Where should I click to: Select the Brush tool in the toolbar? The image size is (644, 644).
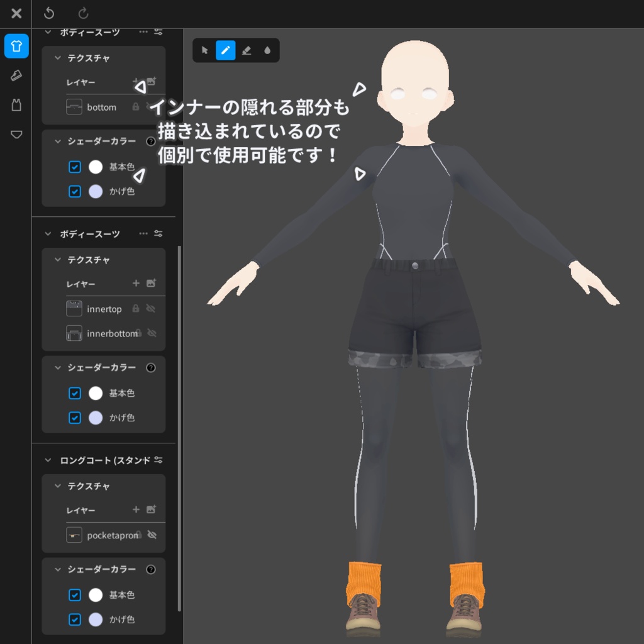tap(225, 50)
